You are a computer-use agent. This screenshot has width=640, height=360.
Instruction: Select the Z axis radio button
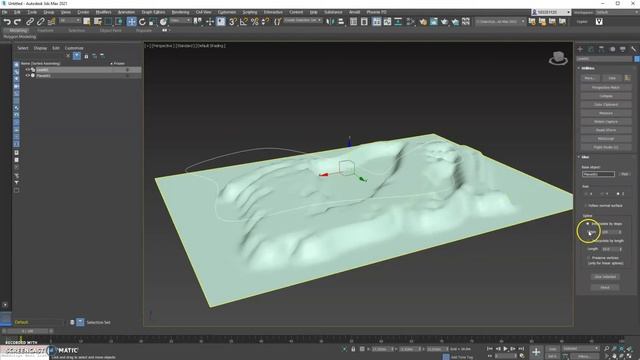[618, 193]
